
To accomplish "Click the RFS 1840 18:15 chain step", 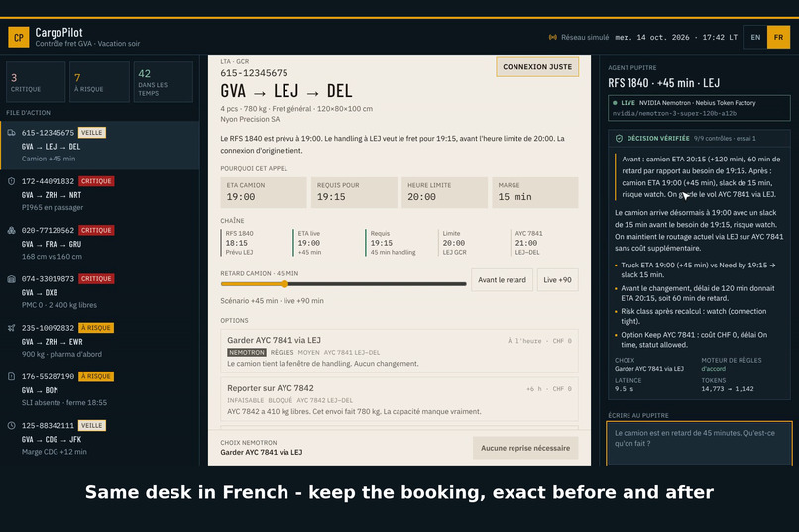I will [255, 243].
